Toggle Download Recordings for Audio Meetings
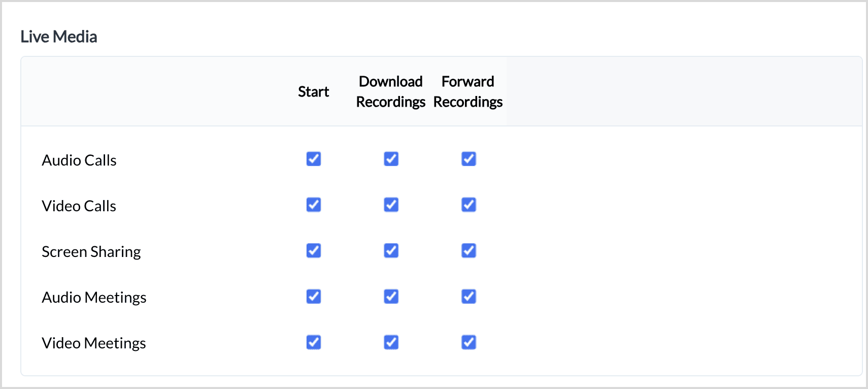Viewport: 868px width, 389px height. point(391,296)
